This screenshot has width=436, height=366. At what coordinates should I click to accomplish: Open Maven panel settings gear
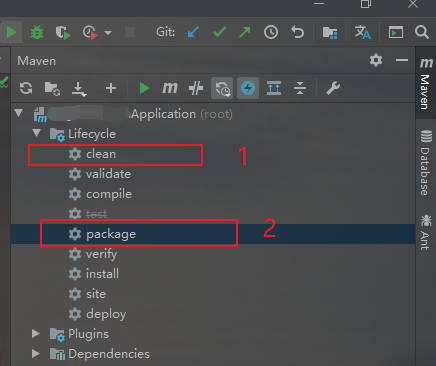(376, 60)
